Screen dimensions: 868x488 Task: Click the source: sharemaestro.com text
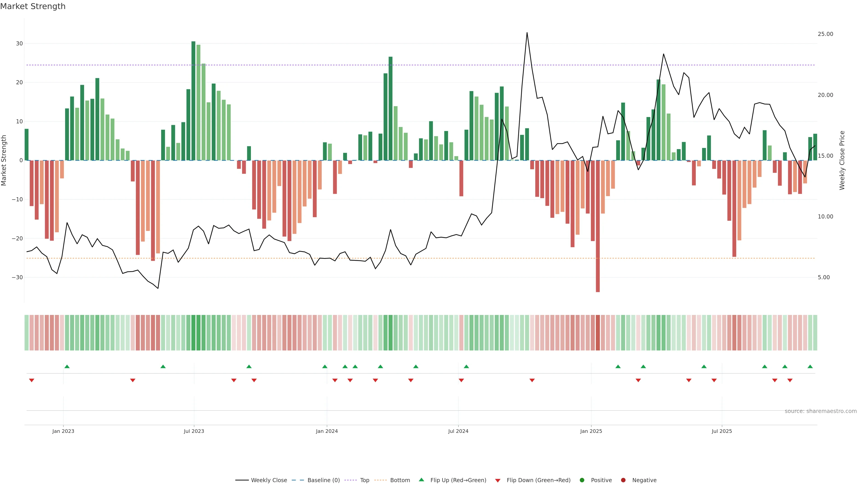tap(821, 411)
